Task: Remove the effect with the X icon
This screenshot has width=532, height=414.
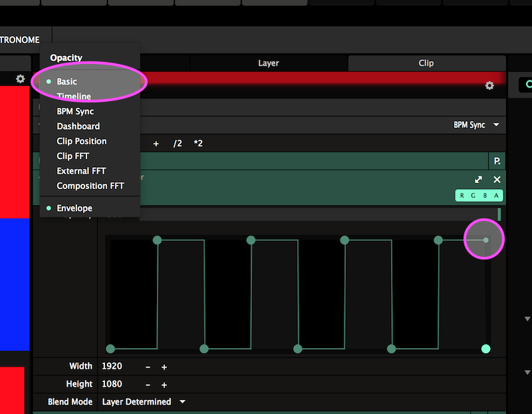Action: (497, 180)
